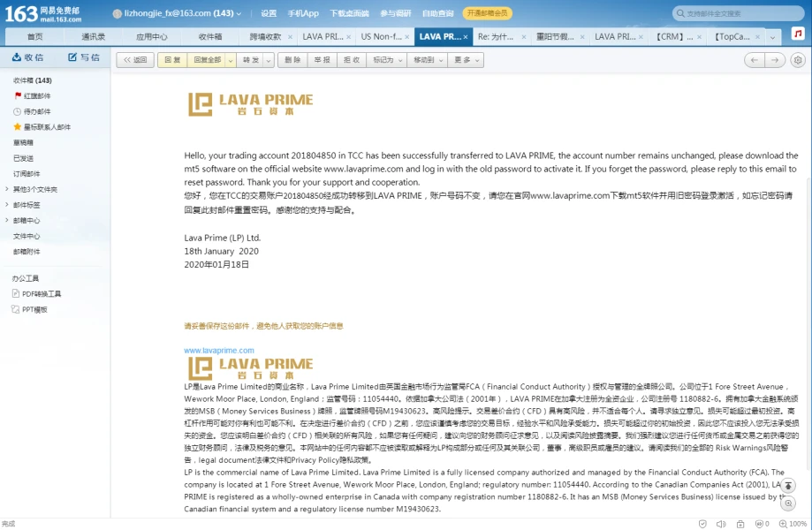Click the 收信 receive mail button

[x=28, y=57]
